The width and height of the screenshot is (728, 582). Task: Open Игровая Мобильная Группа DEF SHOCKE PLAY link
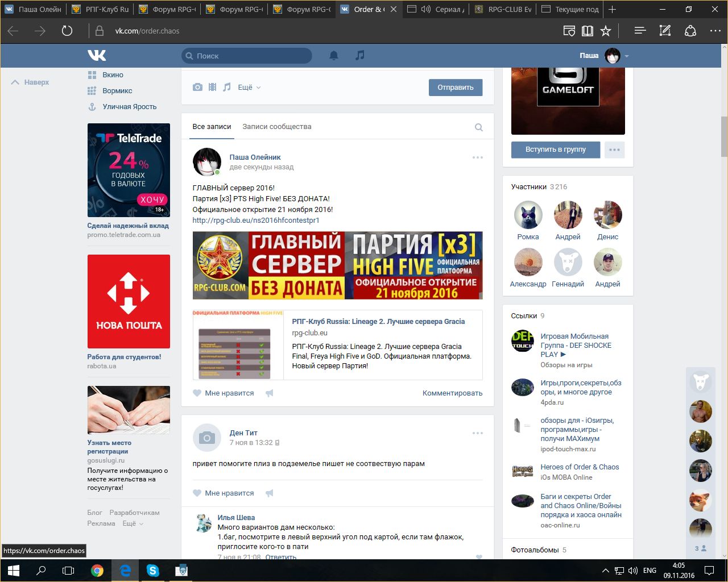pos(576,345)
